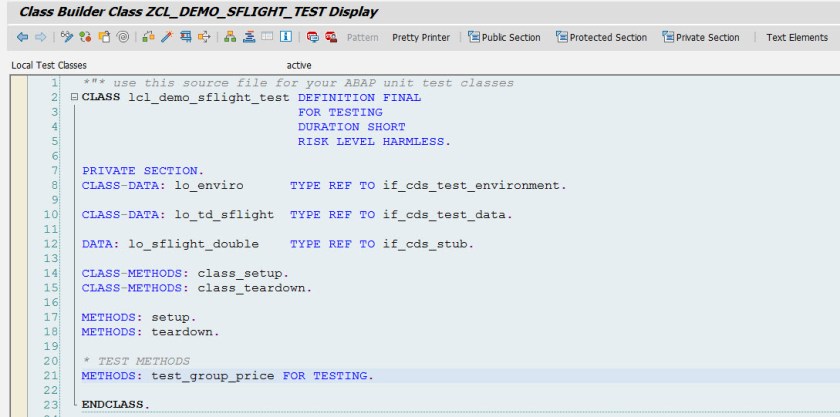Open Text Elements
This screenshot has height=417, width=840.
[x=797, y=38]
